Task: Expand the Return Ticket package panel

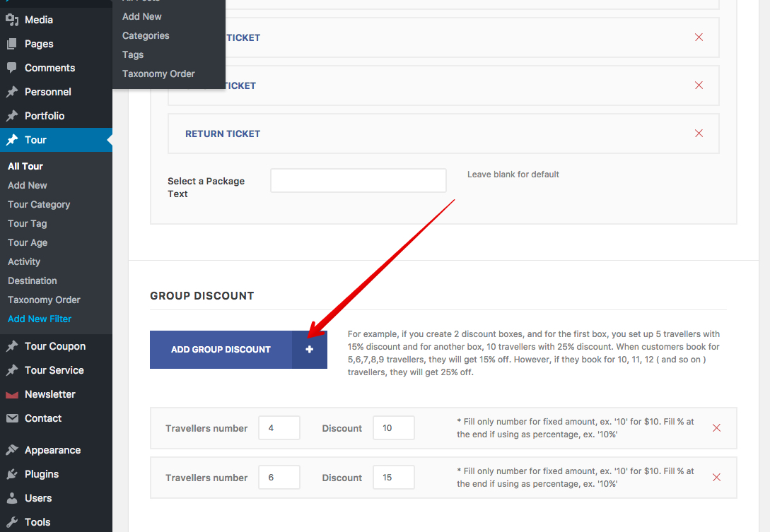Action: [x=223, y=134]
